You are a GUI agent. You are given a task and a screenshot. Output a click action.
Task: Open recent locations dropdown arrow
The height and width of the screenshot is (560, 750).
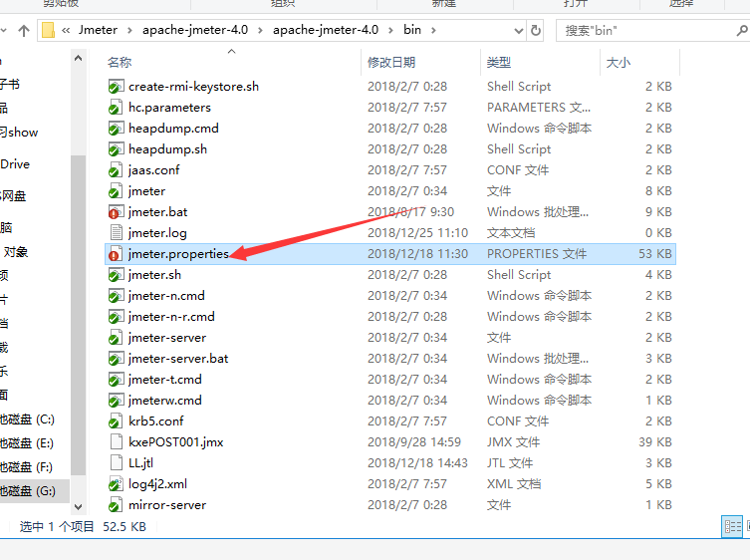coord(4,31)
